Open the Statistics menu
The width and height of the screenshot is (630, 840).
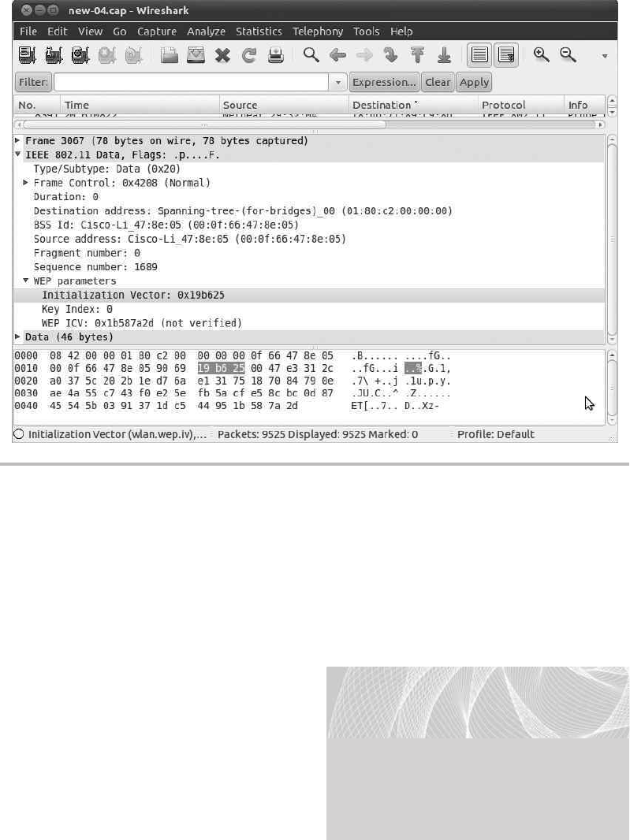point(259,31)
